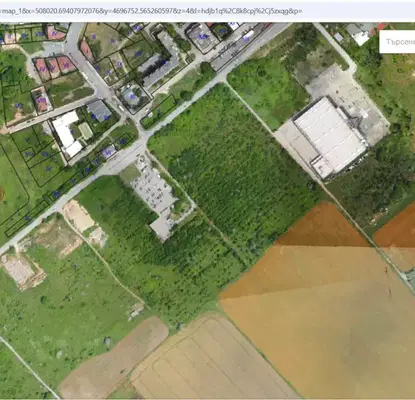The width and height of the screenshot is (415, 400).
Task: Select the sandy bare-earth patch beside the diagonal road
Action: coord(79,217)
